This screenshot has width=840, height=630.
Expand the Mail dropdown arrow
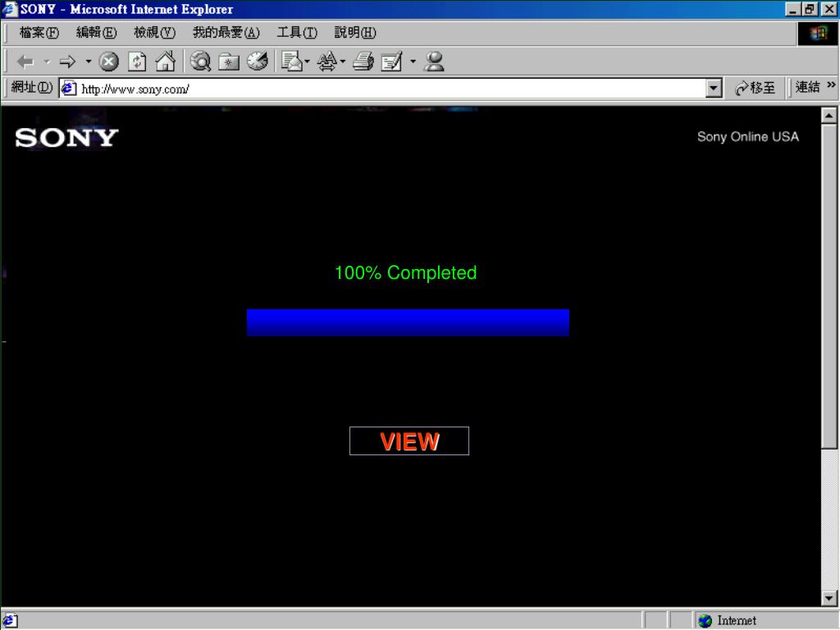coord(307,62)
